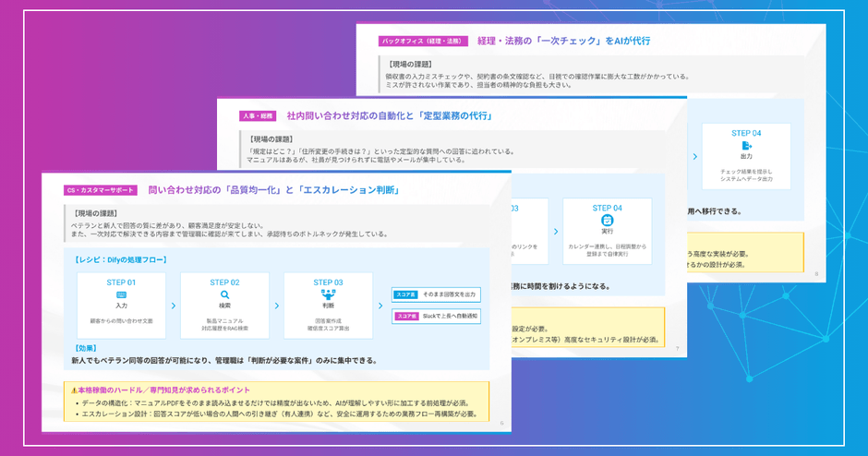Click the Slackで上長へ自動通知 box

click(436, 317)
